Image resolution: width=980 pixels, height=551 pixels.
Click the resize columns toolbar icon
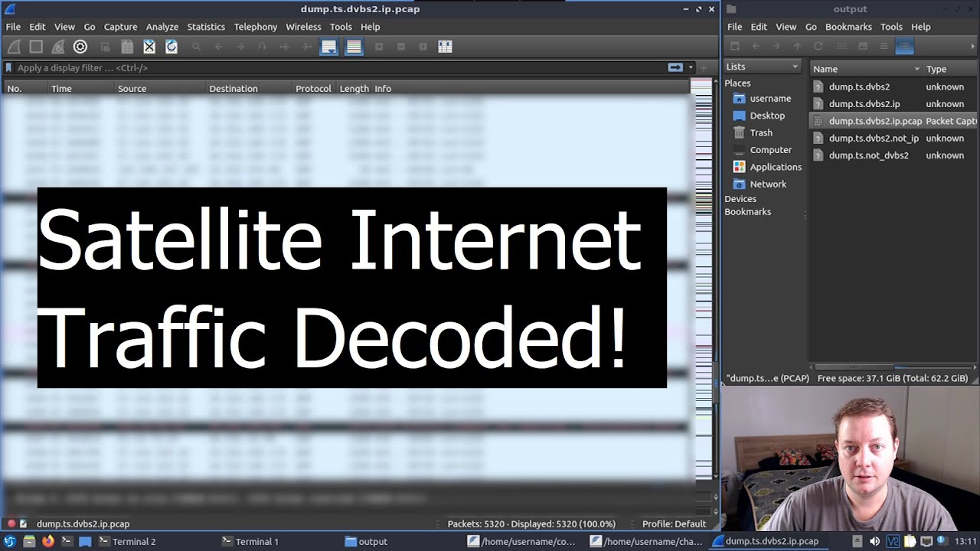coord(445,47)
